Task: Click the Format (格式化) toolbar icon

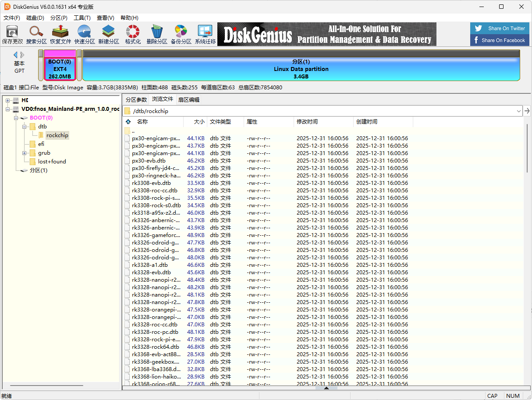Action: (132, 34)
